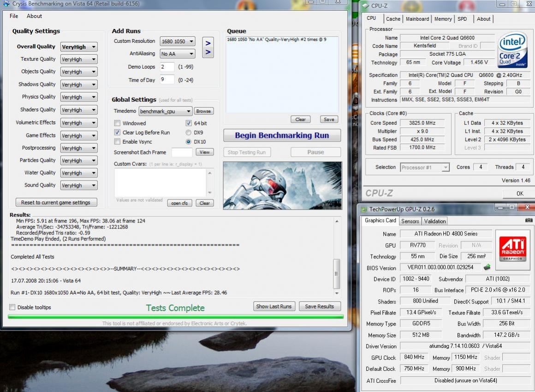Click the Demo Loops input field
Screen dimensions: 535x392
click(167, 67)
